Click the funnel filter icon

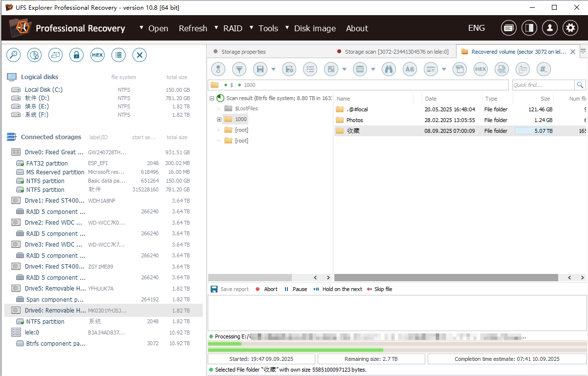pos(239,69)
